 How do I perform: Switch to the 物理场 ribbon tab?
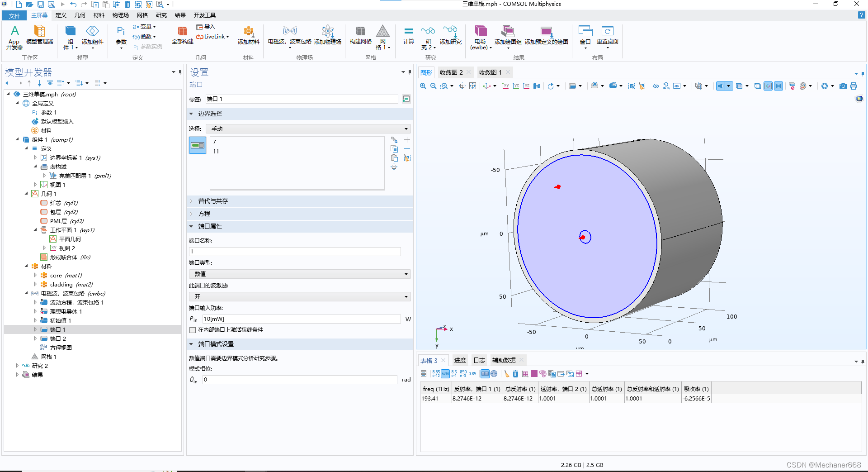pos(121,15)
